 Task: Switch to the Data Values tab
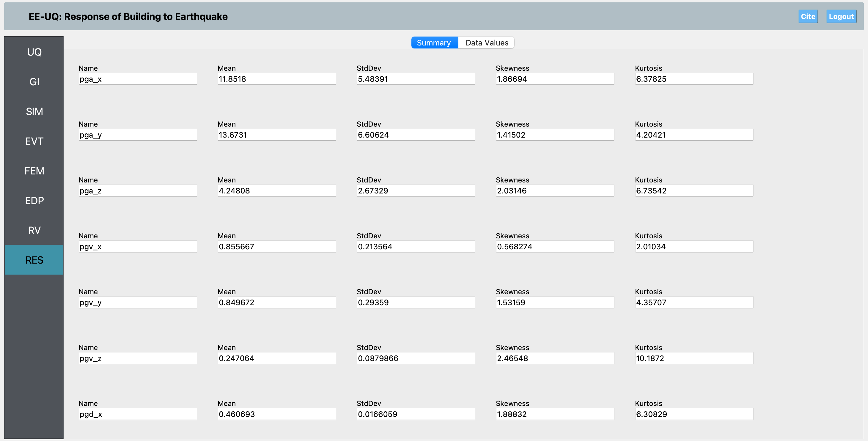click(487, 43)
